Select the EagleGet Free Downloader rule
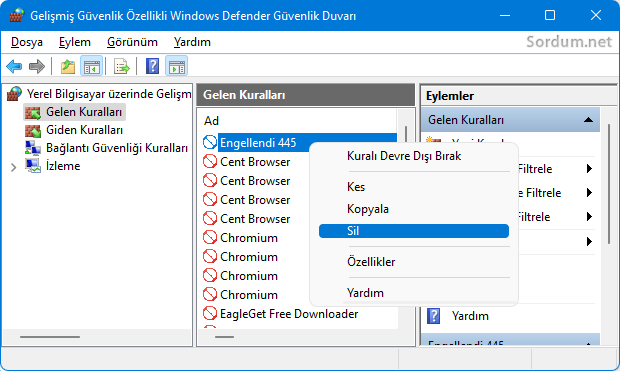This screenshot has height=371, width=620. (289, 314)
